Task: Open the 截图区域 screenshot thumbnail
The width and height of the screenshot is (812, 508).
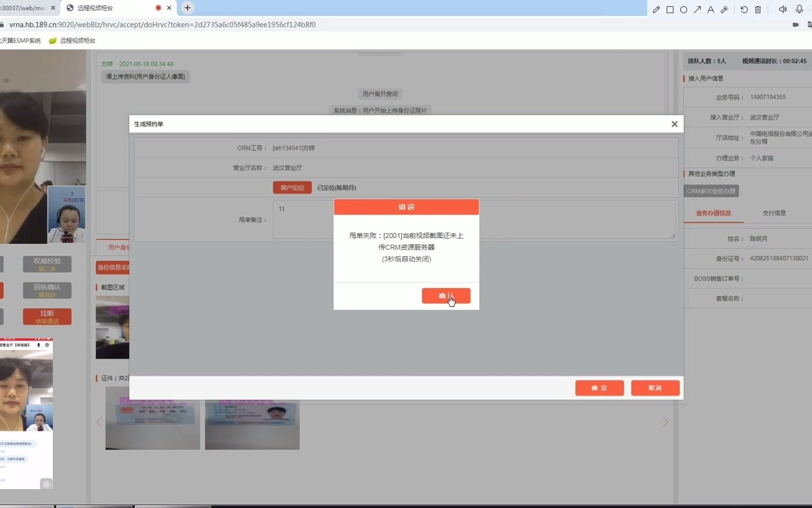Action: coord(113,327)
